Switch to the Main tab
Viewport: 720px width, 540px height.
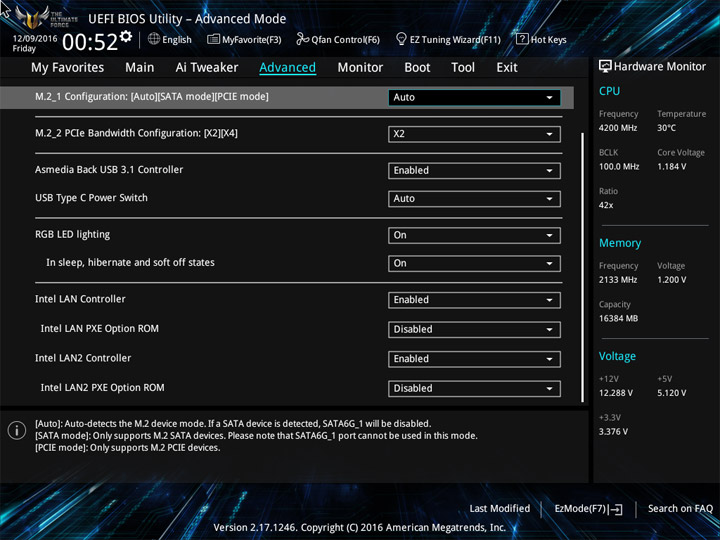point(140,68)
